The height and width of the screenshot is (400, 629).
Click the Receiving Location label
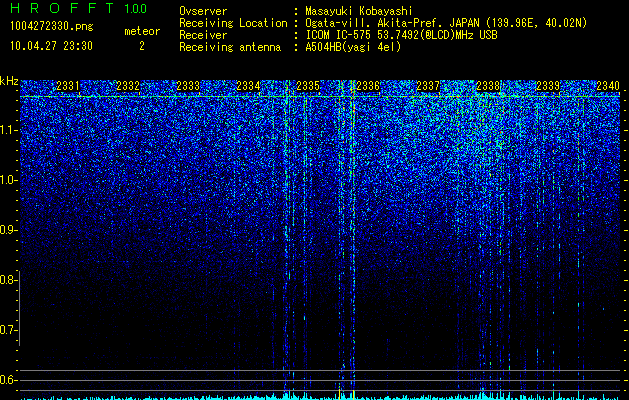pos(233,23)
